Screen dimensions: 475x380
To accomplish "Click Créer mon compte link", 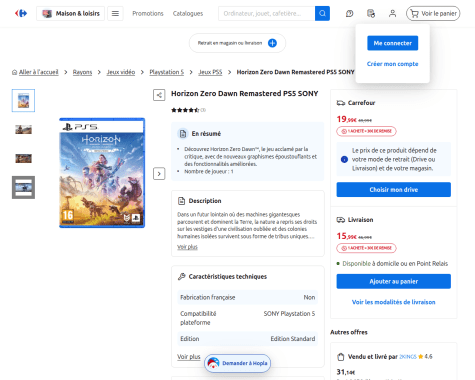I will click(x=392, y=64).
